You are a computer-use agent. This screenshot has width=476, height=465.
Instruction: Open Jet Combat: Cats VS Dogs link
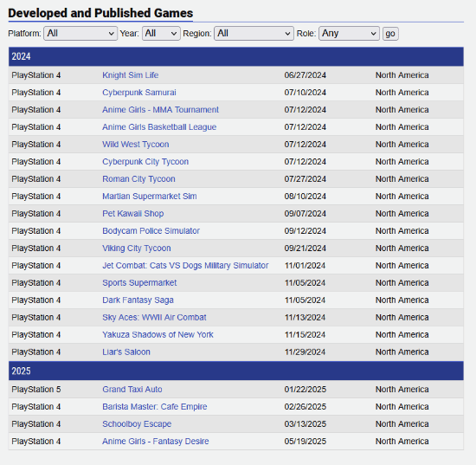(x=185, y=266)
